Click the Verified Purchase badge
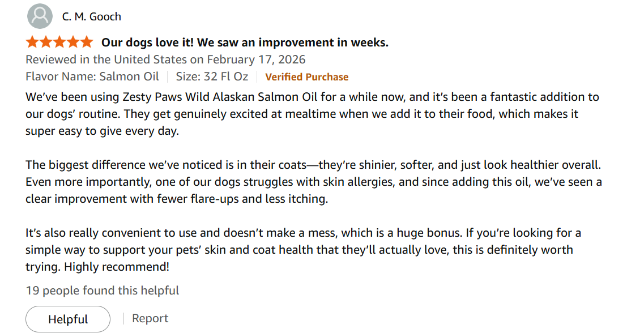644x333 pixels. 306,76
